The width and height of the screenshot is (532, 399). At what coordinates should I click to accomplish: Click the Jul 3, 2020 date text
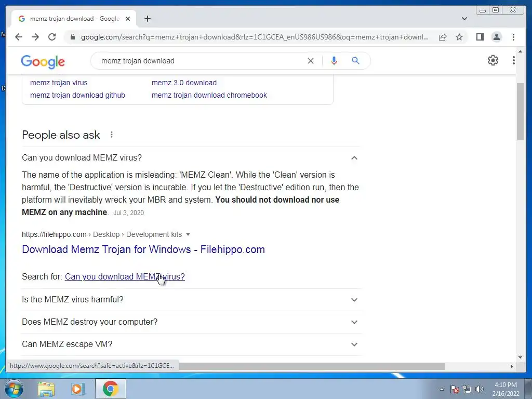point(128,212)
